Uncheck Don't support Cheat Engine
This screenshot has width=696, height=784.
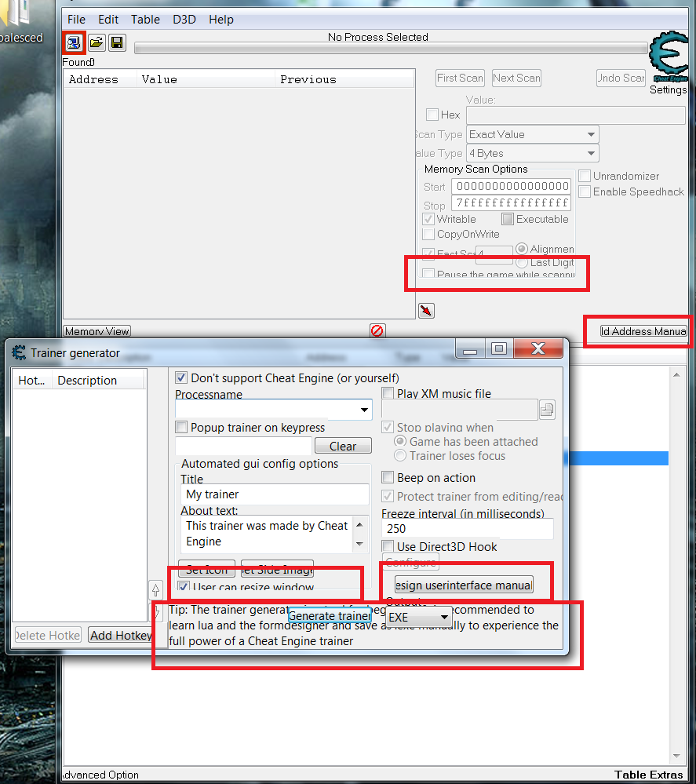(x=181, y=377)
